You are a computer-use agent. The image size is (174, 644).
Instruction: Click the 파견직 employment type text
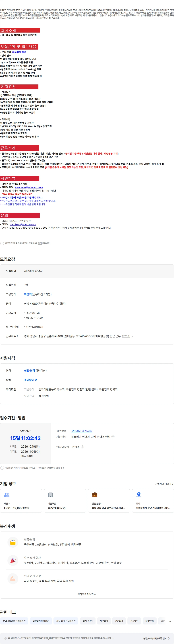pos(28,294)
